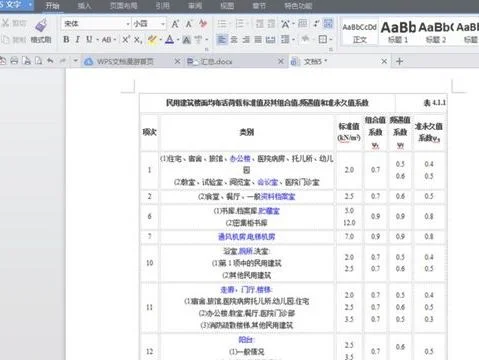Apply the font color A
The image size is (479, 360).
[x=170, y=40]
